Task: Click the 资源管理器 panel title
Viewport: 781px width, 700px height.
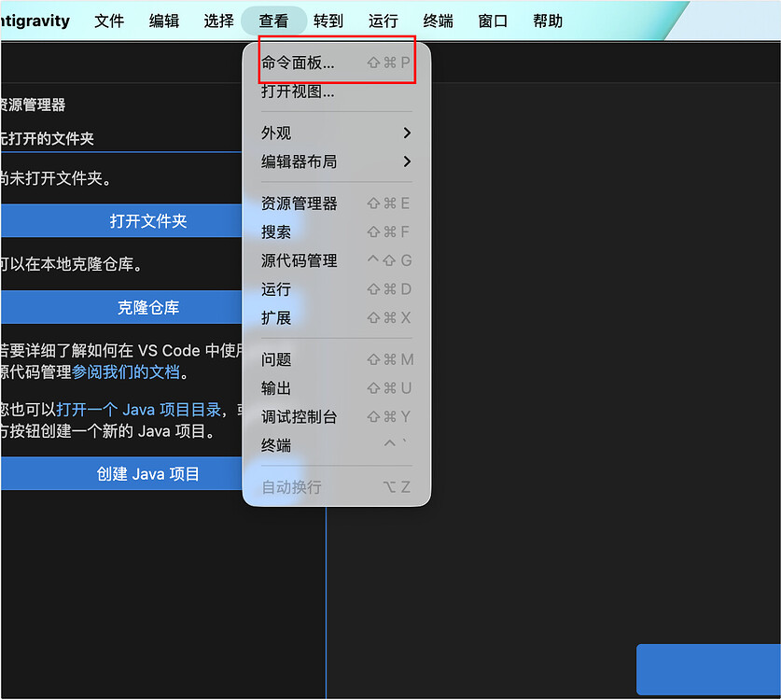Action: pyautogui.click(x=33, y=105)
